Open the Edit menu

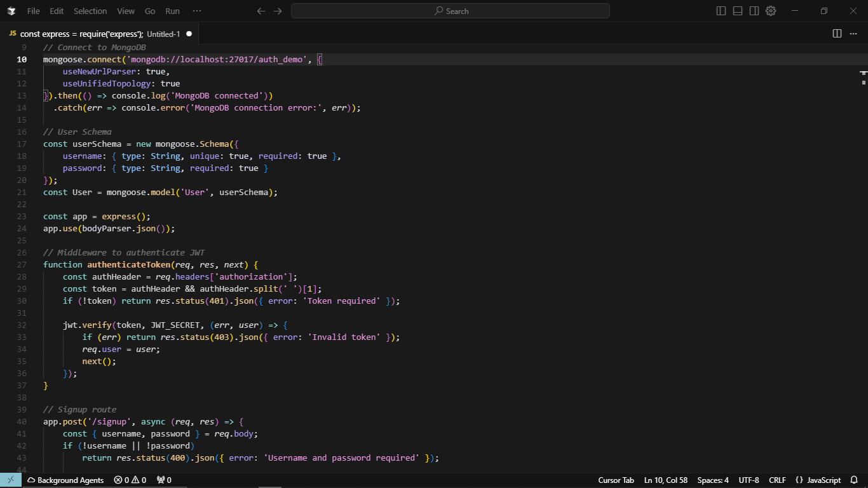(x=57, y=11)
